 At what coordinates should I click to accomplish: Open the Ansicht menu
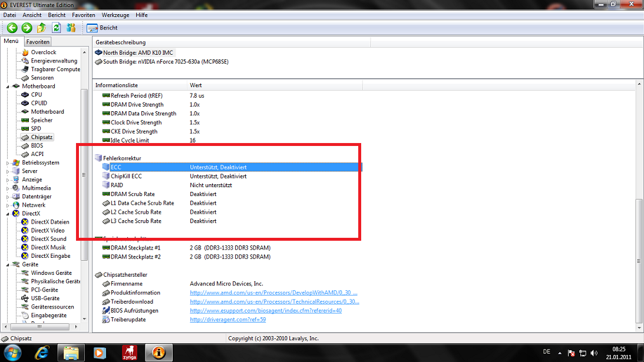(32, 15)
